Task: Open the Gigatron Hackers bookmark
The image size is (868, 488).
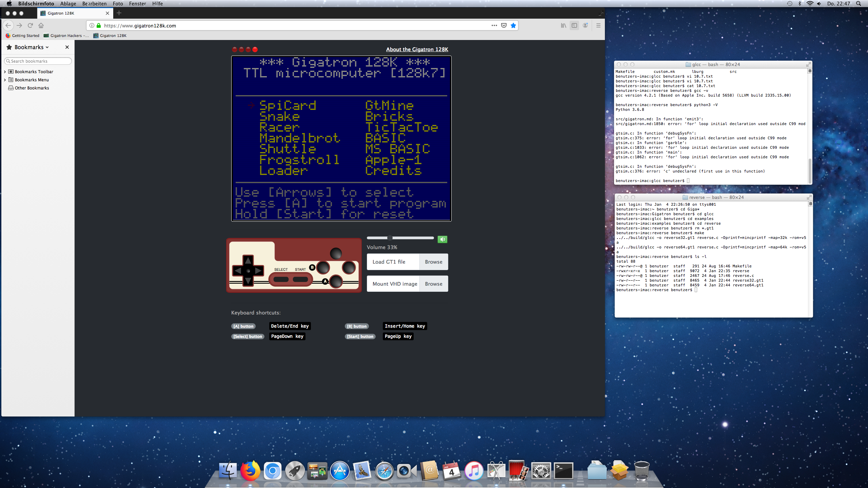Action: tap(66, 36)
